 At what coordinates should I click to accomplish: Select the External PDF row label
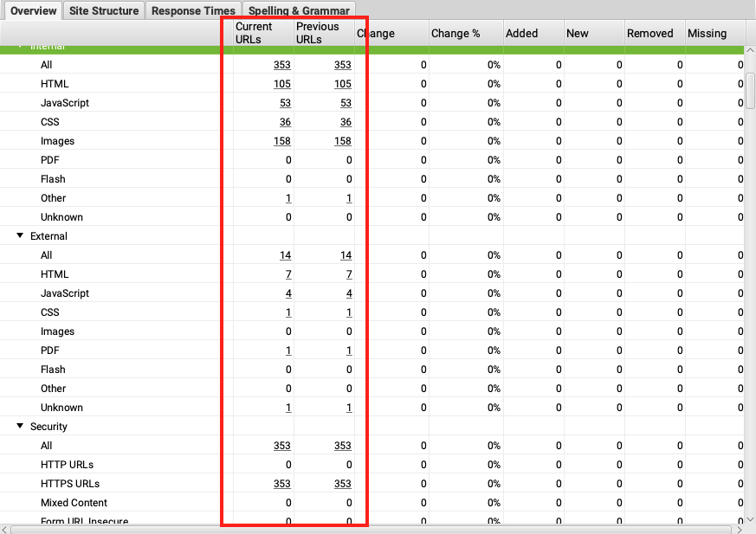(x=50, y=351)
